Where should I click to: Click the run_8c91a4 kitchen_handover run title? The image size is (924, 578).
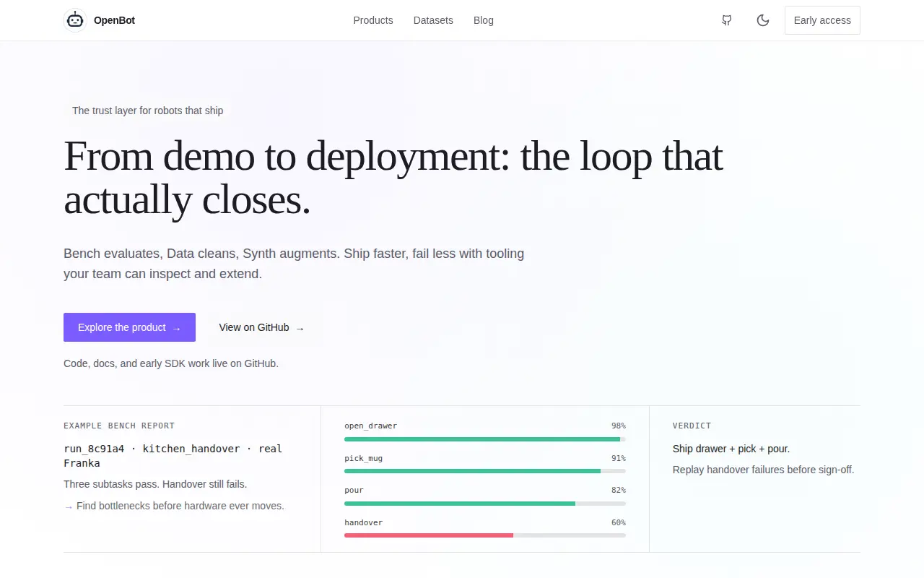pos(173,456)
